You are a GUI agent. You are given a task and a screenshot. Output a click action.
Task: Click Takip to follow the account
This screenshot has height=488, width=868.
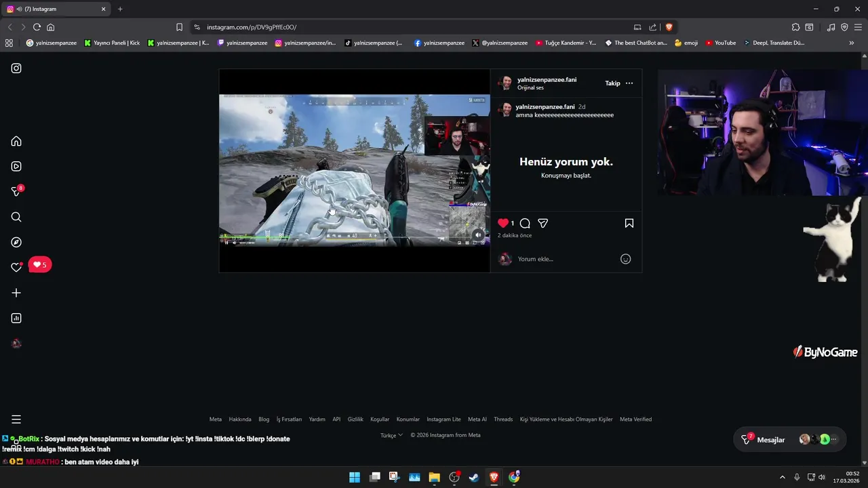point(612,83)
